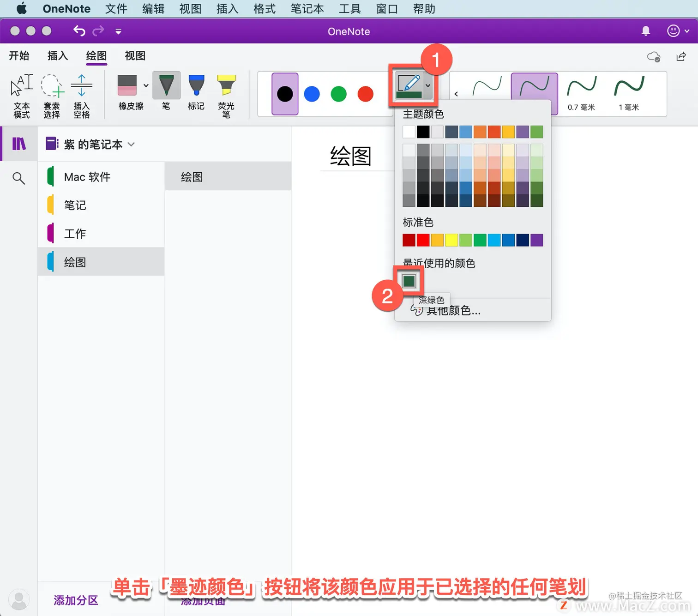The width and height of the screenshot is (698, 616).
Task: Open 其他颜色 more colors option
Action: pos(445,310)
